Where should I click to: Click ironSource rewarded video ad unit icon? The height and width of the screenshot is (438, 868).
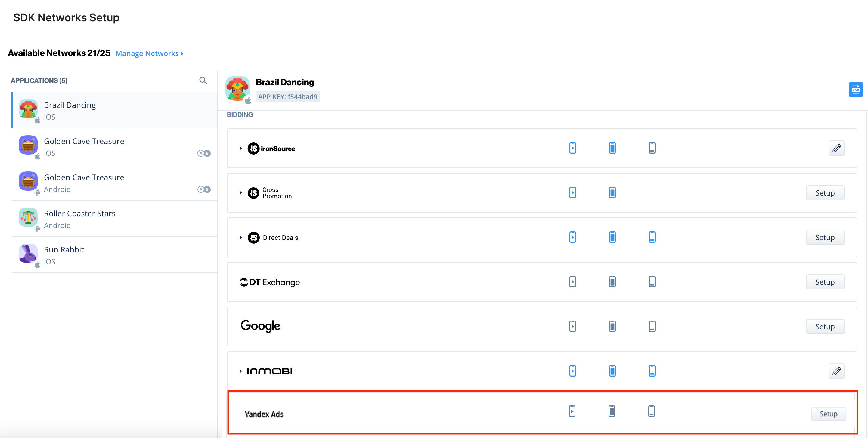[x=572, y=148]
